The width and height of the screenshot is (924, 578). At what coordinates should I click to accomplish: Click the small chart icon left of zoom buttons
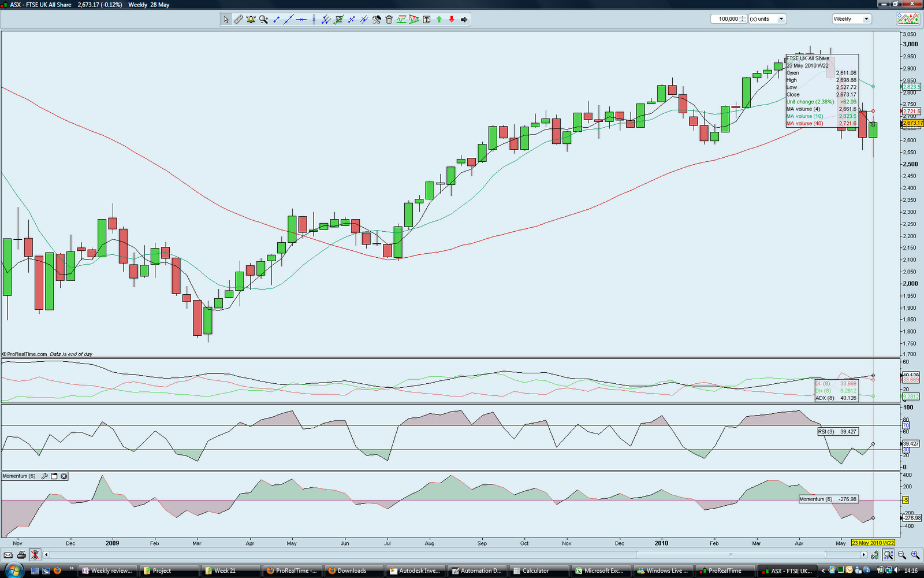[875, 555]
